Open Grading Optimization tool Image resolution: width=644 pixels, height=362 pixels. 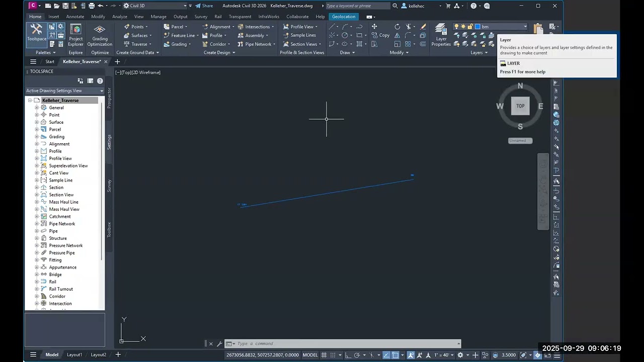tap(100, 35)
